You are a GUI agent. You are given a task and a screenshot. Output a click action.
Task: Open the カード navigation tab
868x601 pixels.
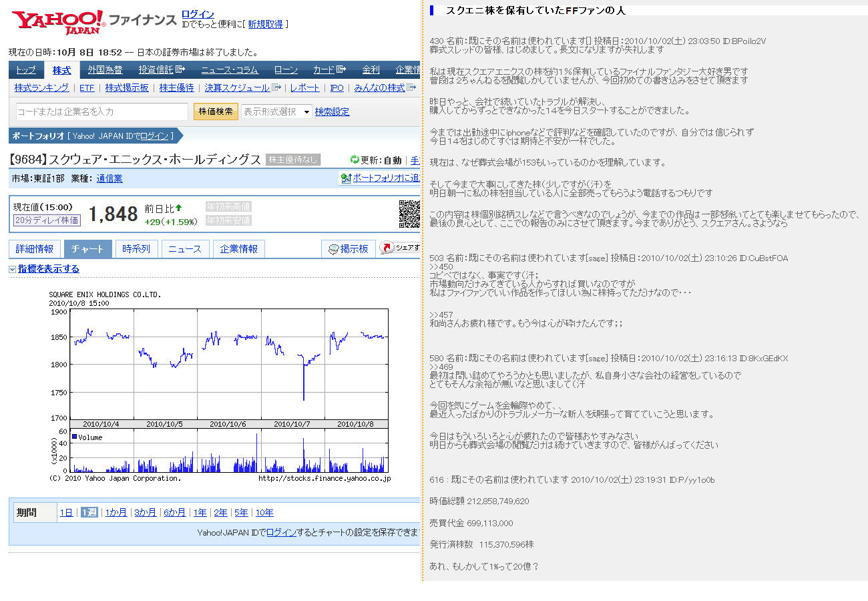click(x=324, y=69)
